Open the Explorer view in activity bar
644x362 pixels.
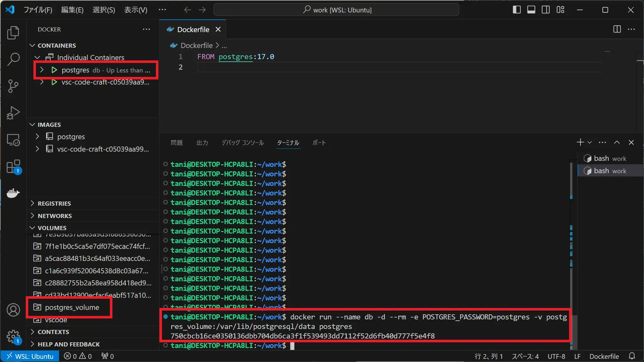13,33
